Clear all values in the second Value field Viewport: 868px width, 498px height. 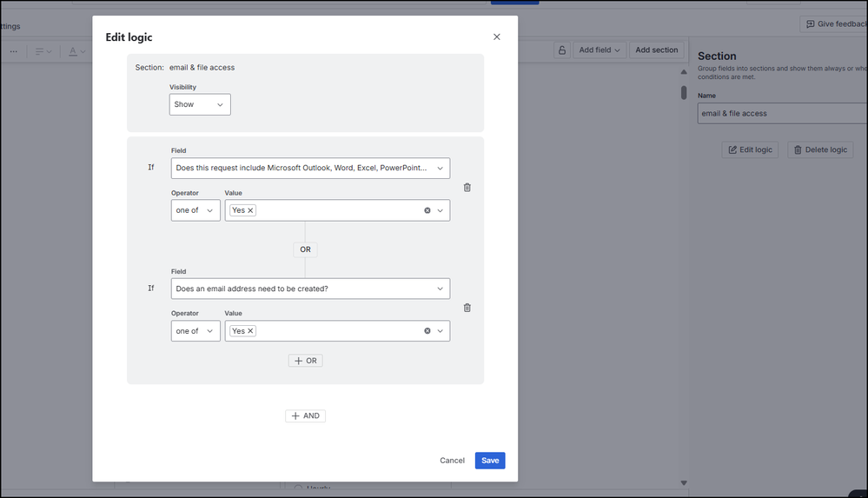tap(427, 331)
